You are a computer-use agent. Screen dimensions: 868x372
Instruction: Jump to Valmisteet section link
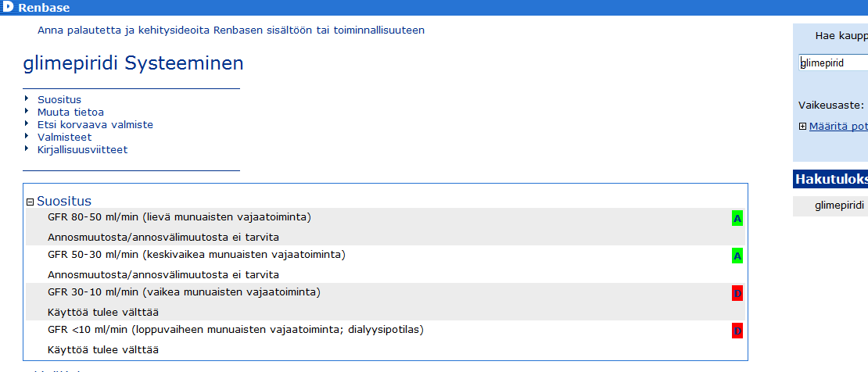tap(65, 137)
